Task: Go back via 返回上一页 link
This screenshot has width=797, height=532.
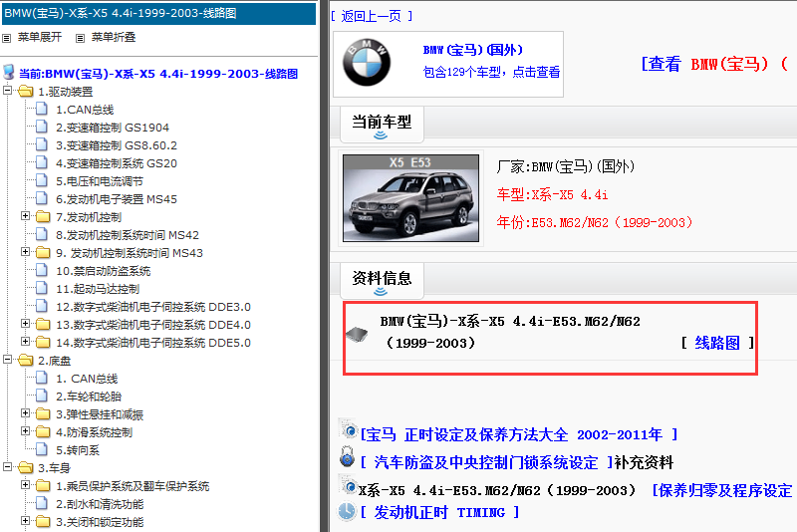Action: click(372, 16)
